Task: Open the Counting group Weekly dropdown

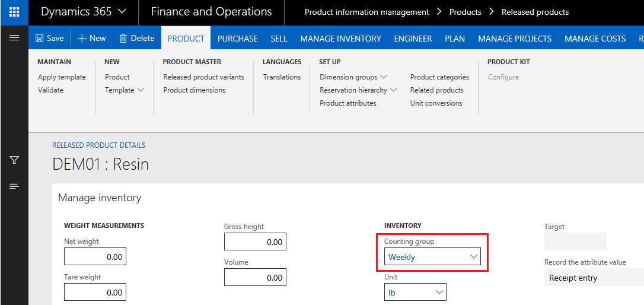Action: coord(432,256)
